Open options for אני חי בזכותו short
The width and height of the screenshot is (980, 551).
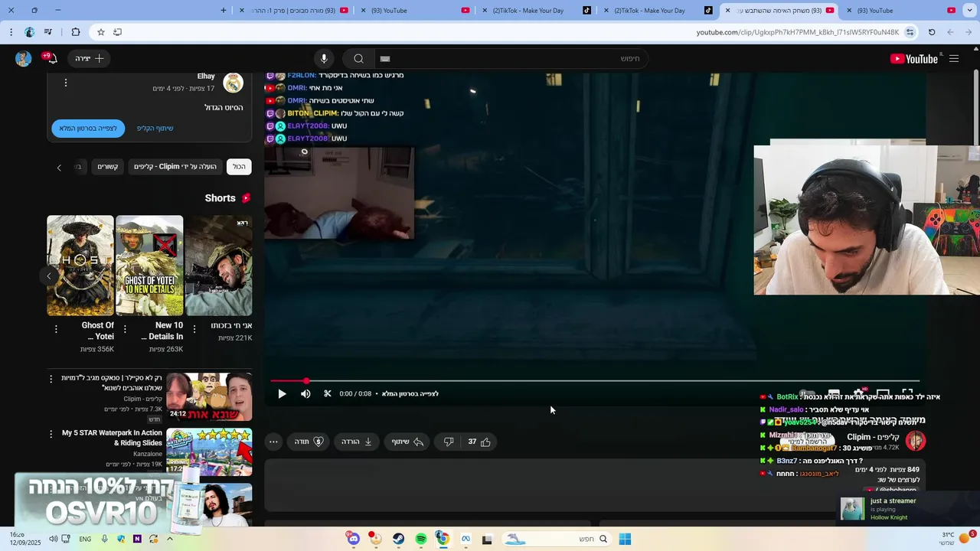coord(194,329)
